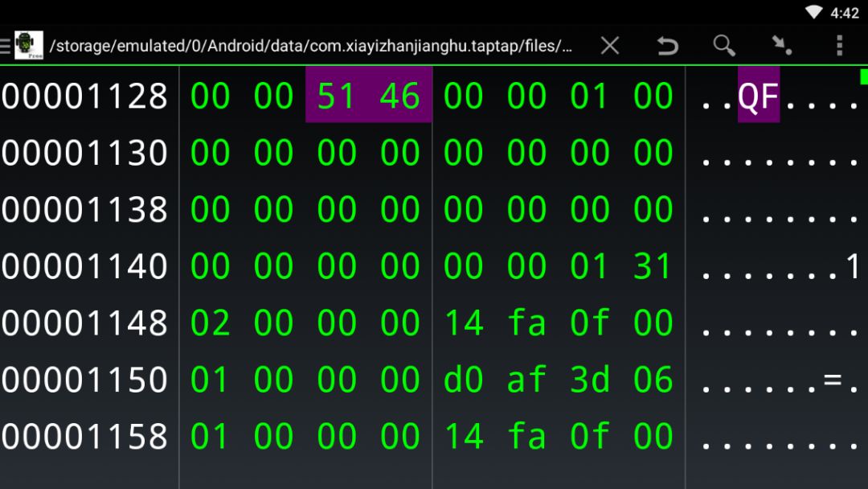This screenshot has height=489, width=868.
Task: Undo the last edit
Action: click(667, 45)
